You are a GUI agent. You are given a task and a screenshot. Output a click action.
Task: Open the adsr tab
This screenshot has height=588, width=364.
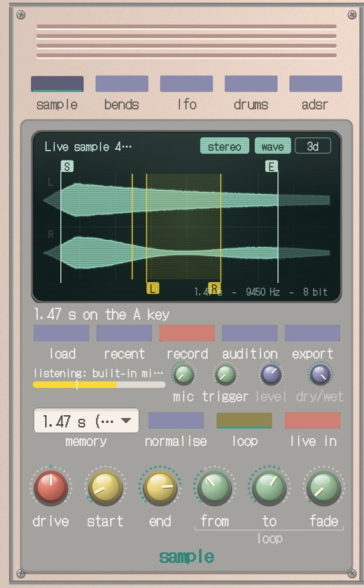coord(315,83)
